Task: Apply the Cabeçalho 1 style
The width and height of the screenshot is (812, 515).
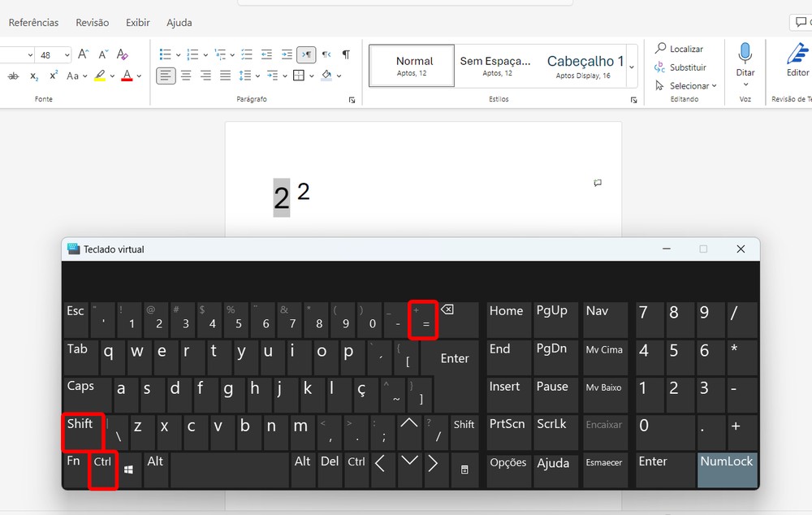Action: click(x=584, y=63)
